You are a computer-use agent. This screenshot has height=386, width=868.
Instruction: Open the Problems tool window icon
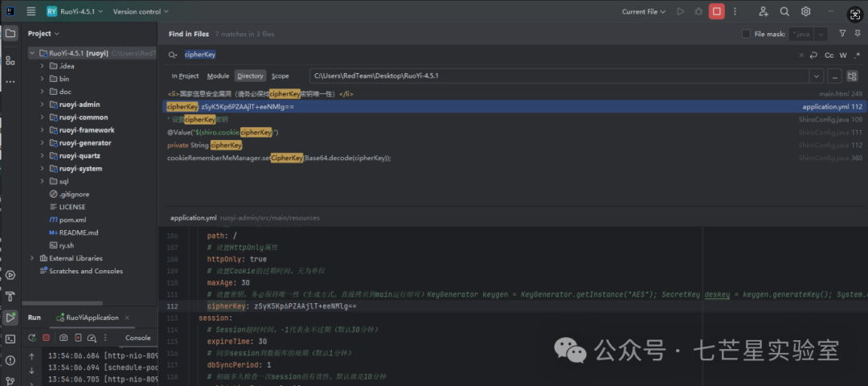[10, 360]
